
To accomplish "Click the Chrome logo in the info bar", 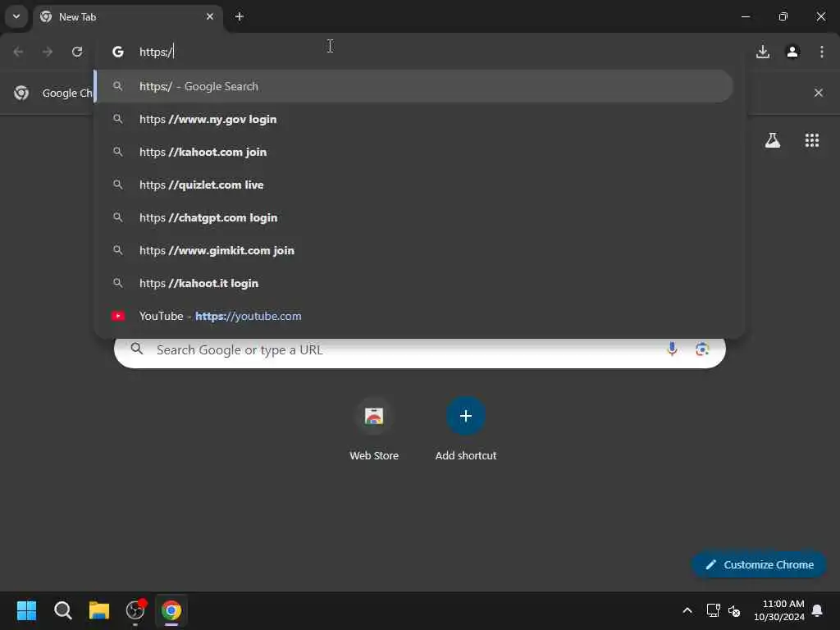I will (21, 93).
